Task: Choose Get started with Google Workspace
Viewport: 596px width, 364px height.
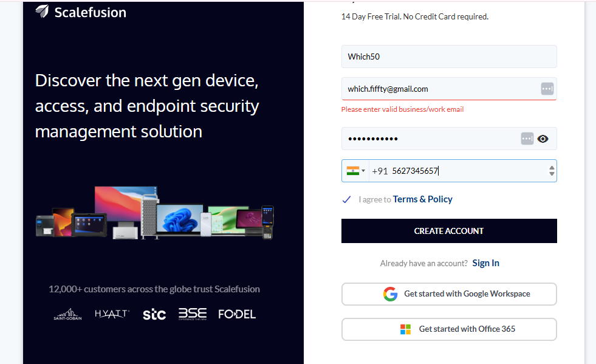Action: click(449, 294)
